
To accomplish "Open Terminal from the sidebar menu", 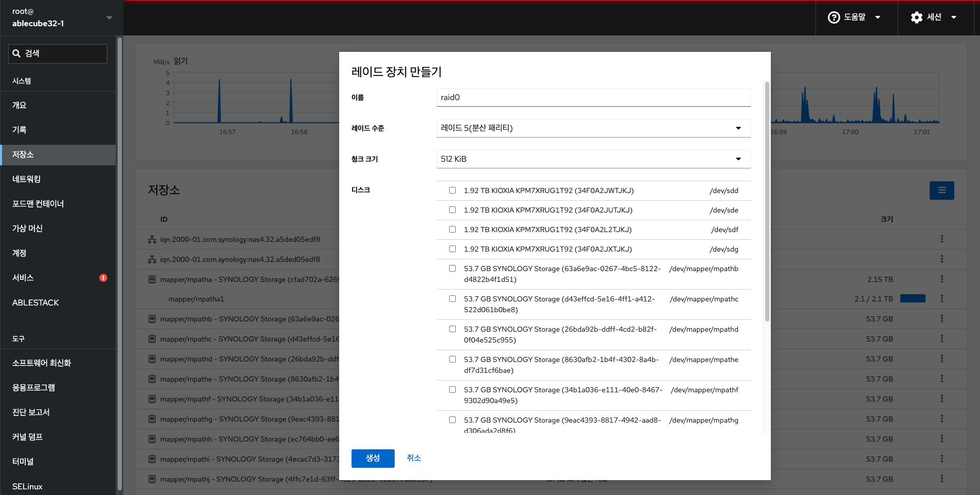I will (x=23, y=462).
